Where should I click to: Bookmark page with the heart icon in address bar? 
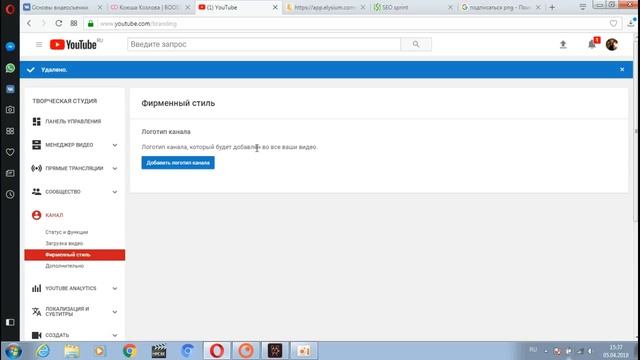[613, 24]
